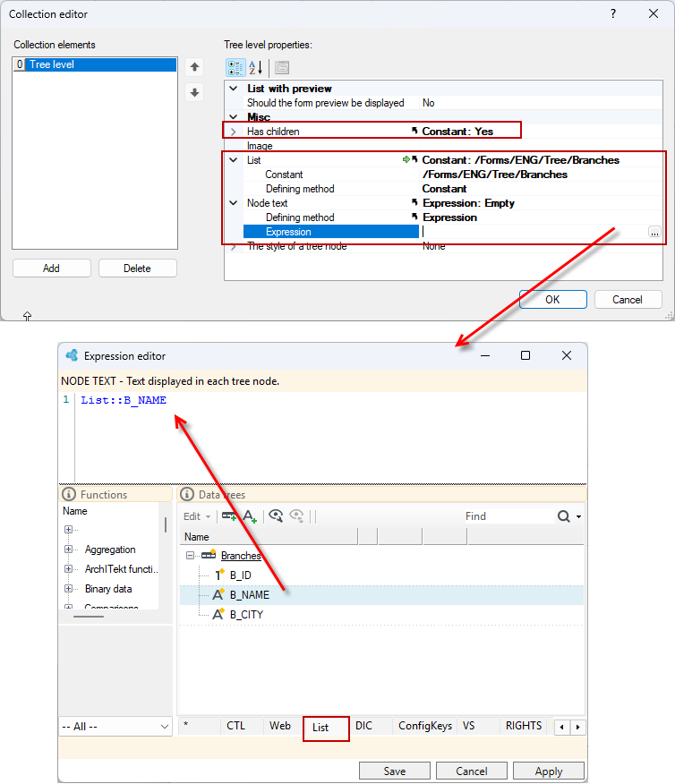Screen dimensions: 675x784
Task: Maximize the Expression editor window
Action: tap(525, 355)
